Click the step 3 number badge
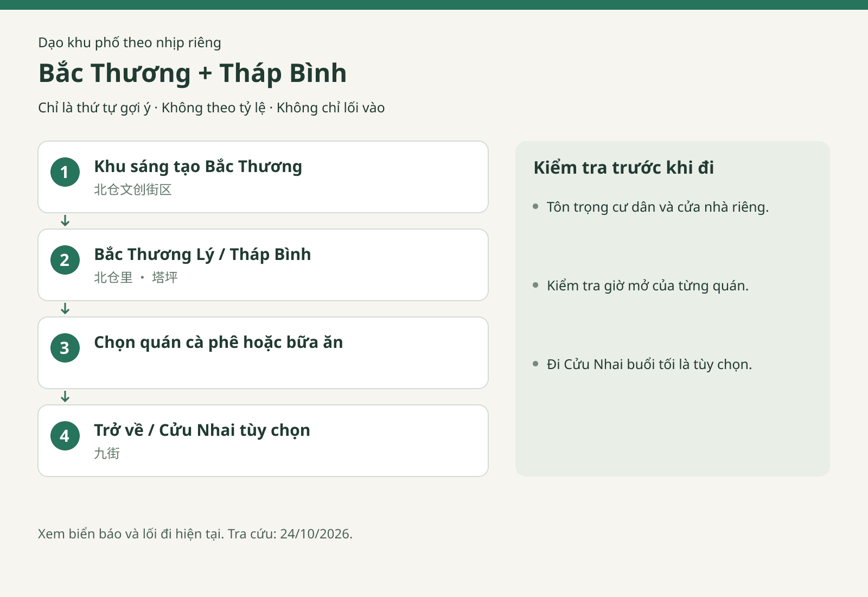Screen dimensions: 868x597 point(65,348)
